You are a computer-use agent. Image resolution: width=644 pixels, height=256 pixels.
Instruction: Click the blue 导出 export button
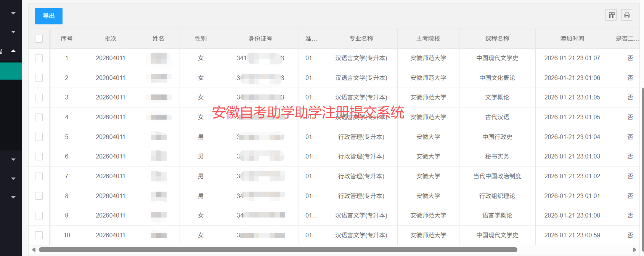(49, 16)
